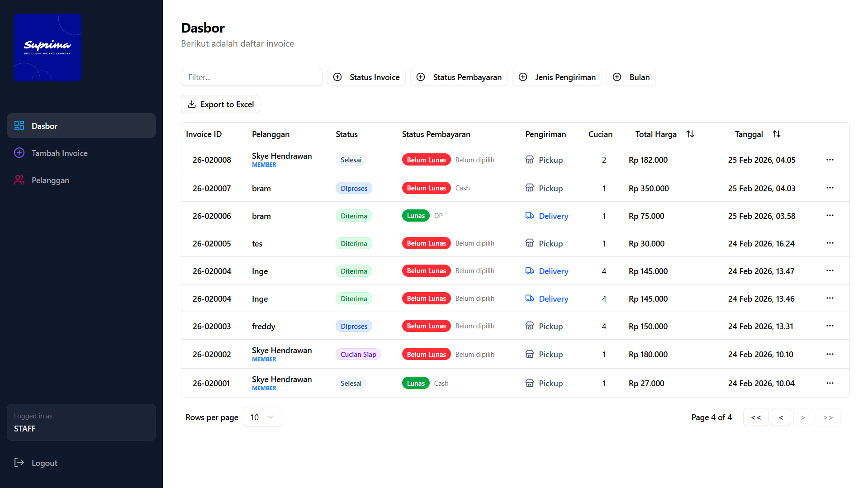Open the Jenis Pengiriman filter
Screen dimensions: 868x488
coord(557,77)
